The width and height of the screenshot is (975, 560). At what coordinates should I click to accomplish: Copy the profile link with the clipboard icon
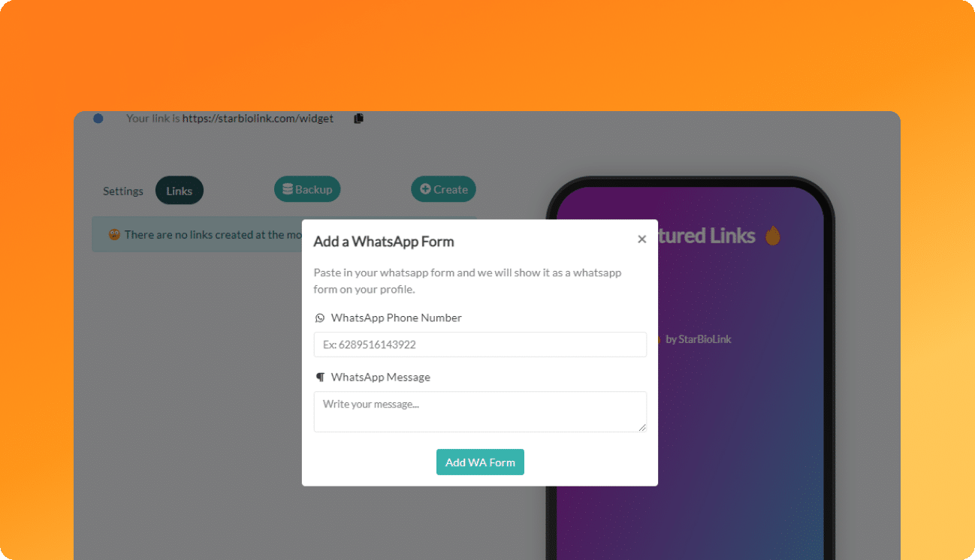pos(358,119)
